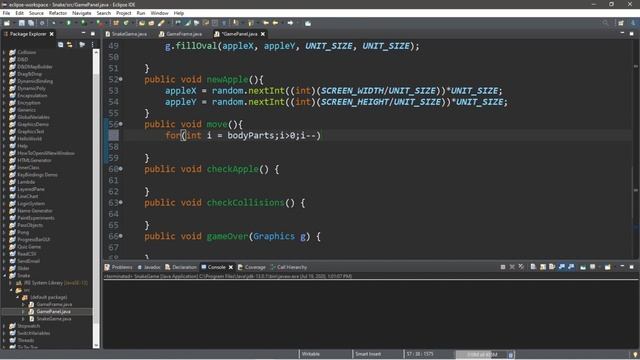
Task: Click the Remove Launch X icon in Console
Action: 512,267
